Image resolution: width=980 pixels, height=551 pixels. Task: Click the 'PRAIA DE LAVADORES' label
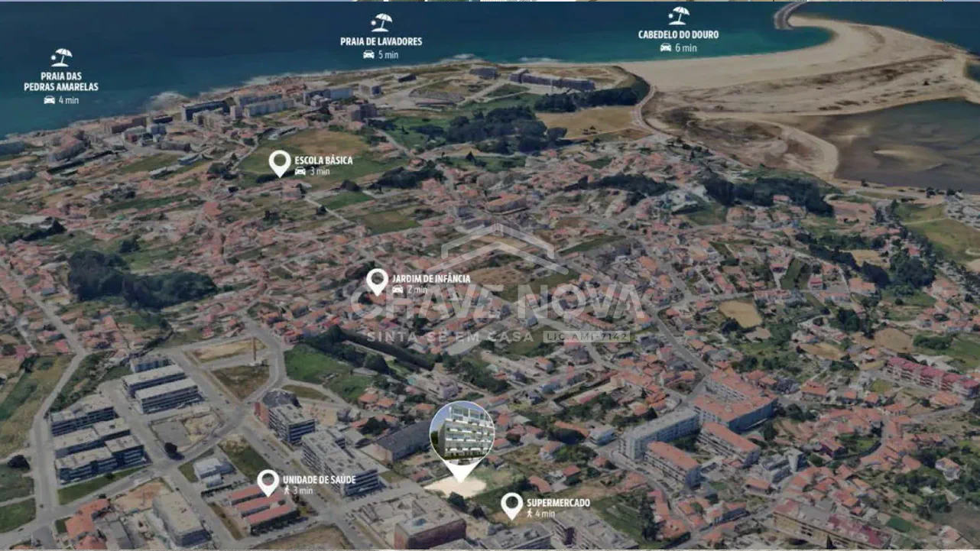(x=381, y=41)
